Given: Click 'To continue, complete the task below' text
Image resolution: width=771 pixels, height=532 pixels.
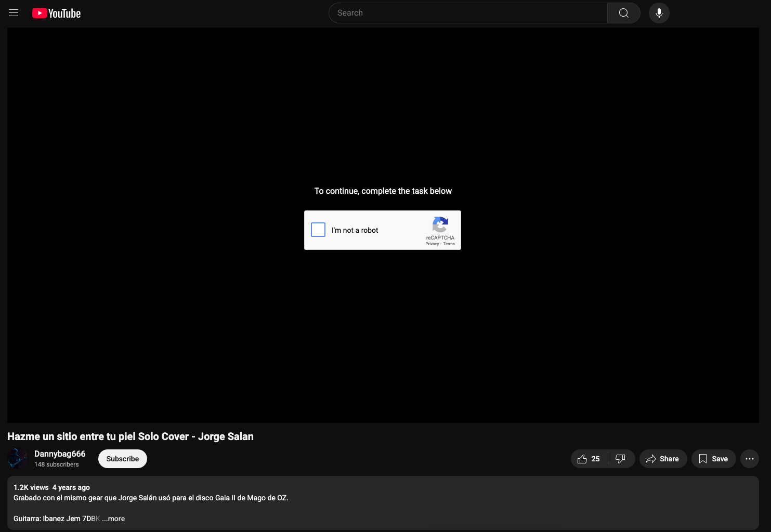Looking at the screenshot, I should point(383,191).
